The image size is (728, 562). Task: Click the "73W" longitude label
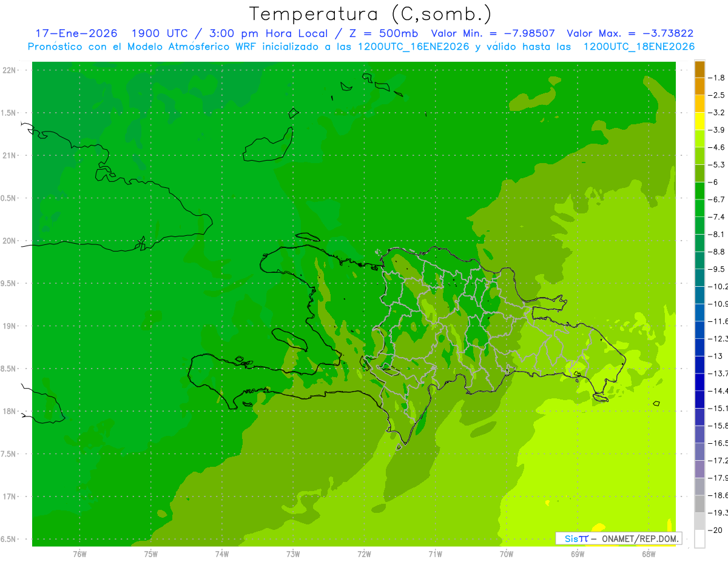pyautogui.click(x=293, y=554)
